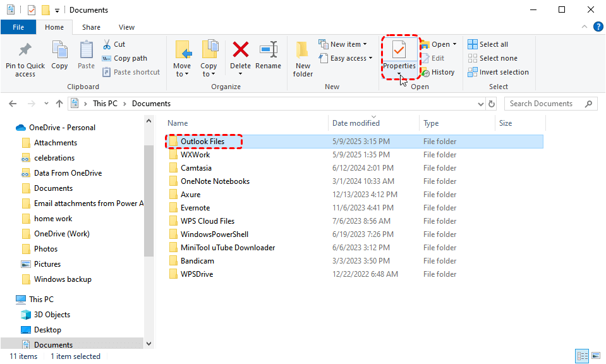Expand the Delete dropdown arrow
This screenshot has height=364, width=606.
(x=240, y=73)
